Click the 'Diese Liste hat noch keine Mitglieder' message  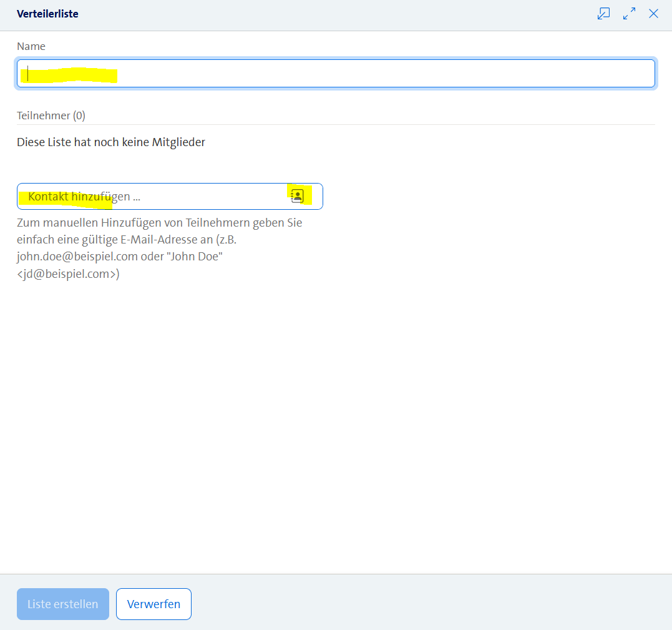click(111, 142)
